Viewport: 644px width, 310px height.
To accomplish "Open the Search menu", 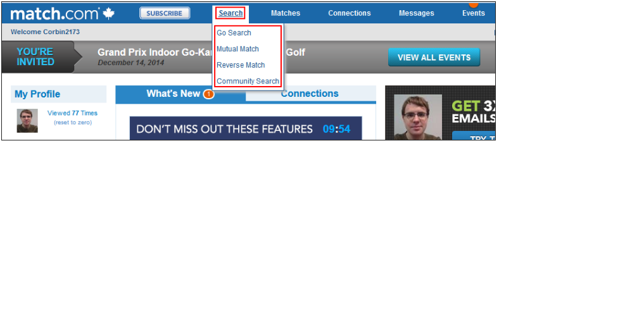I will point(230,13).
